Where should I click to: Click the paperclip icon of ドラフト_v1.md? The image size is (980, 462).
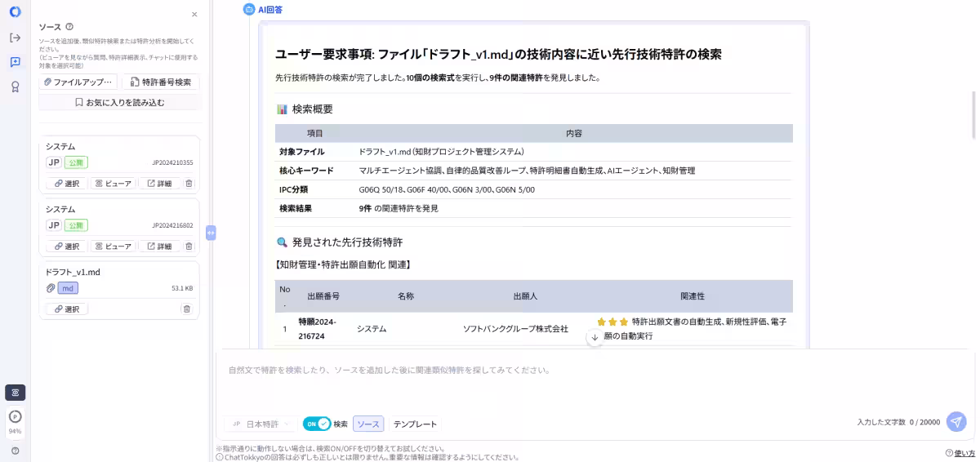(x=51, y=288)
